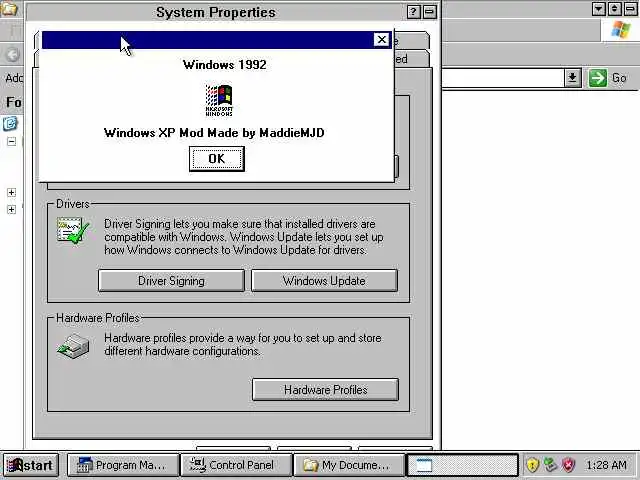Click the red security alert tray icon
This screenshot has height=480, width=640.
pyautogui.click(x=568, y=465)
